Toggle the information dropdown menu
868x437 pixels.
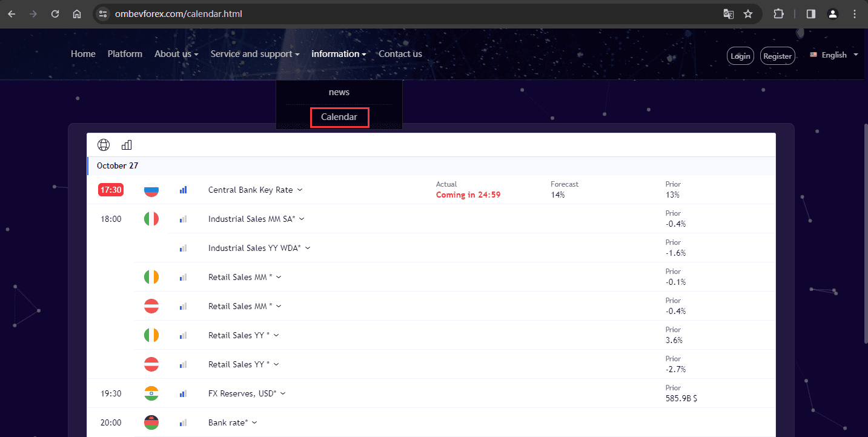(339, 54)
